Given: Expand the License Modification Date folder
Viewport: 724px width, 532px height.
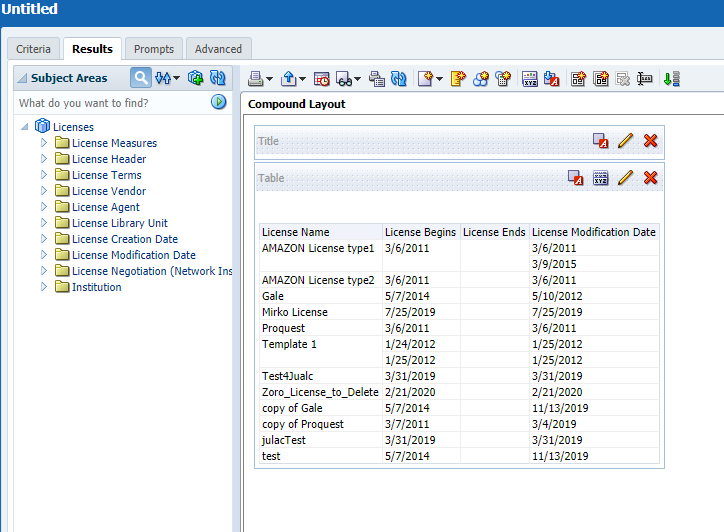Looking at the screenshot, I should (x=44, y=254).
